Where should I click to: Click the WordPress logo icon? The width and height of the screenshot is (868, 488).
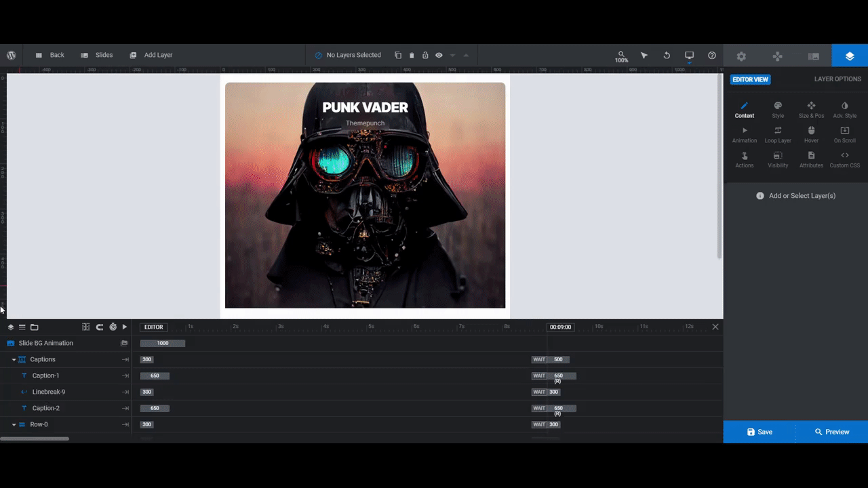[x=12, y=55]
